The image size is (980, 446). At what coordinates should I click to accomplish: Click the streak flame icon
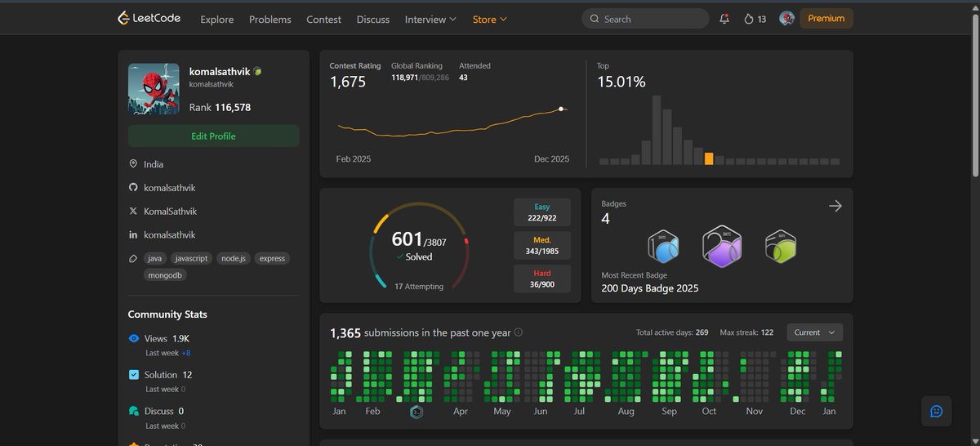tap(749, 19)
